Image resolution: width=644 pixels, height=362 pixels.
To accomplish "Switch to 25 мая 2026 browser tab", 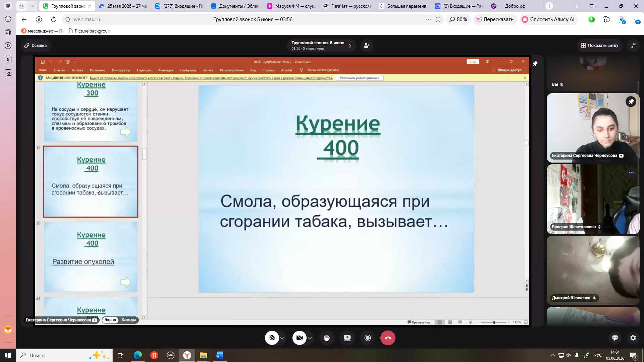I will click(x=123, y=6).
